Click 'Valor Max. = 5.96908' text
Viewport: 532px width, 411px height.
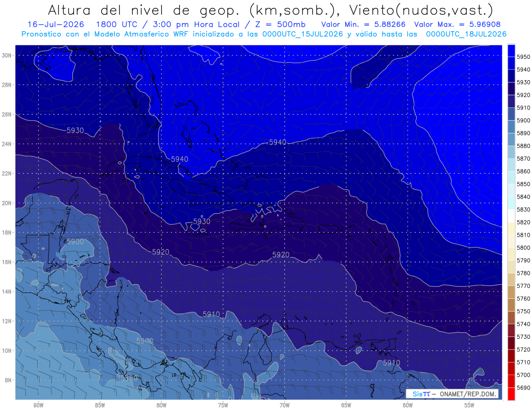point(458,24)
